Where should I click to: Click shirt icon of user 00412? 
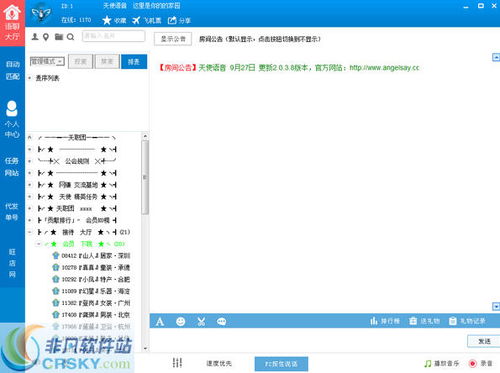pyautogui.click(x=56, y=256)
